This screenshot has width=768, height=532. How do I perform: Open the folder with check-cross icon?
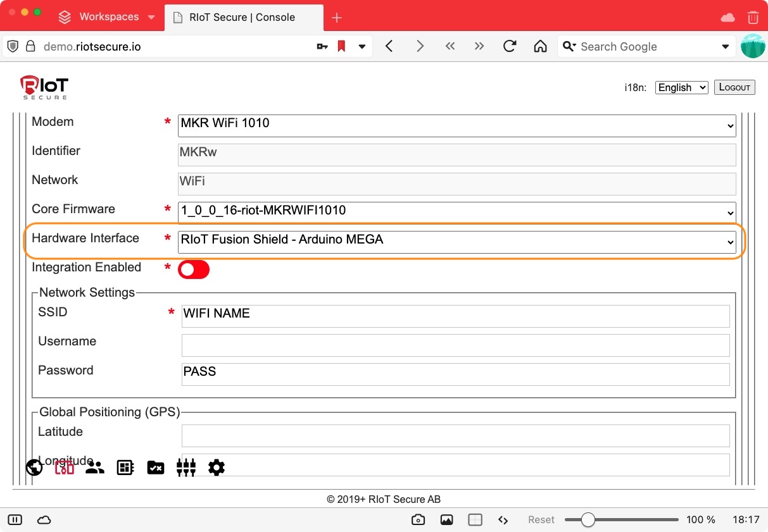click(156, 467)
